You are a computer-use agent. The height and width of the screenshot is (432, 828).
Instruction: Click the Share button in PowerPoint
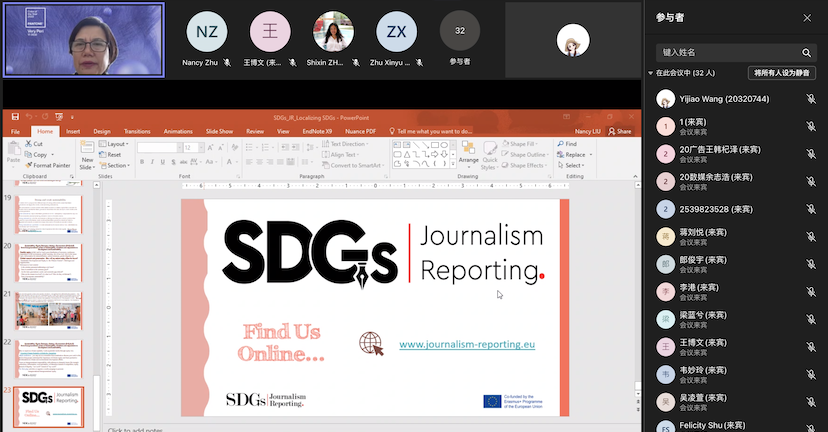tap(620, 132)
